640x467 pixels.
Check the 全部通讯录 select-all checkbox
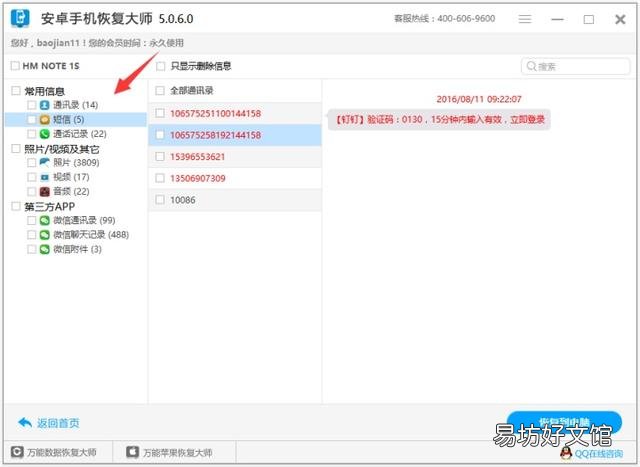pyautogui.click(x=160, y=91)
